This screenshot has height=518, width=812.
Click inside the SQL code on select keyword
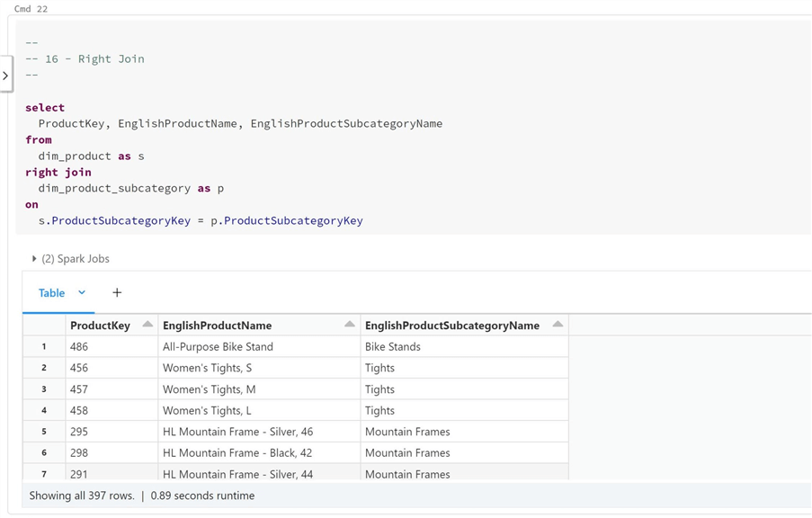[x=44, y=107]
